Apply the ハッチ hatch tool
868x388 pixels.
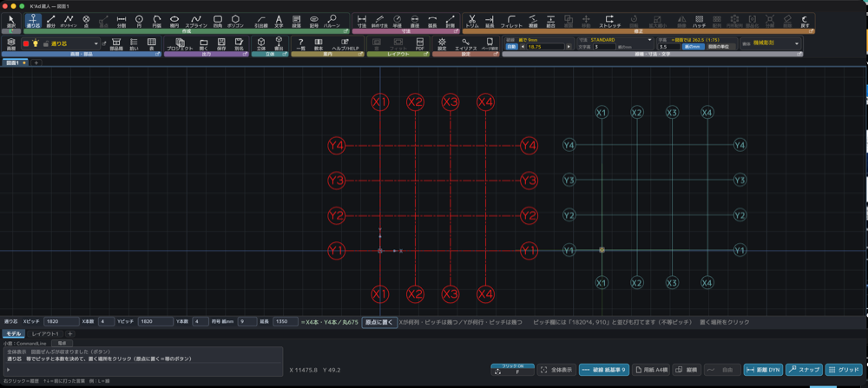699,21
